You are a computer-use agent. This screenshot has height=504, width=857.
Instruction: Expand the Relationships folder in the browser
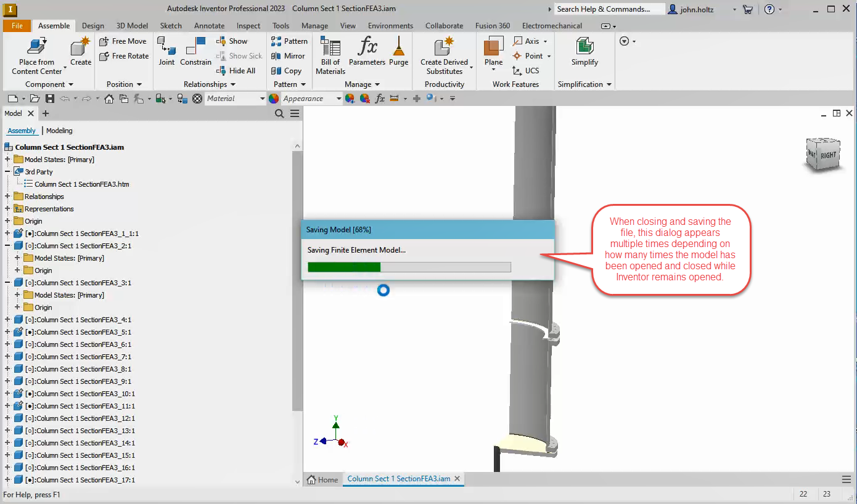point(6,196)
